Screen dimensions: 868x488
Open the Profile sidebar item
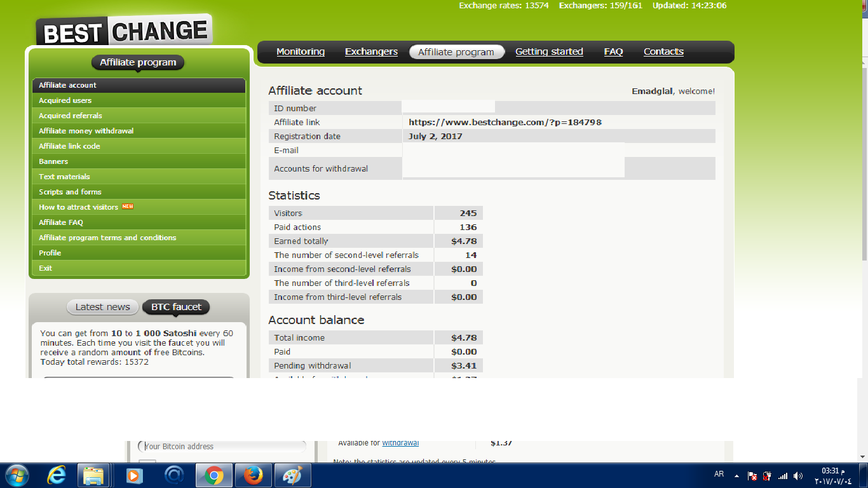pos(139,253)
